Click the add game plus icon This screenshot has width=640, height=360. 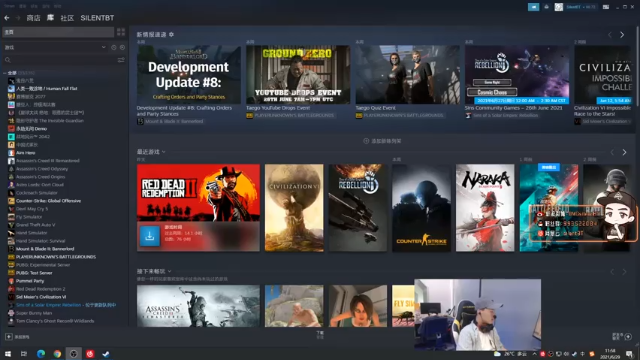[9, 337]
